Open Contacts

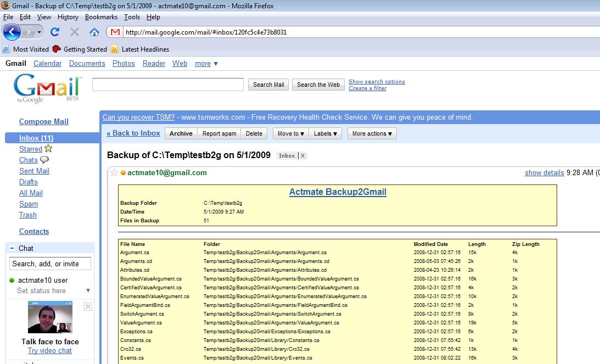tap(34, 231)
